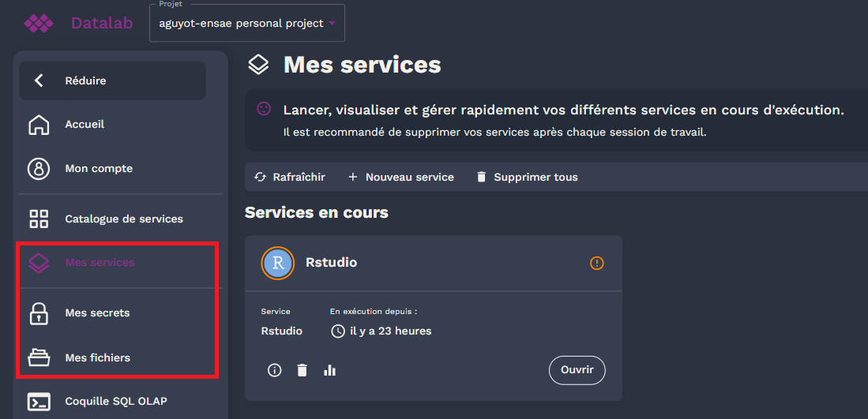
Task: Click Supprimer tous trash button
Action: pos(527,177)
